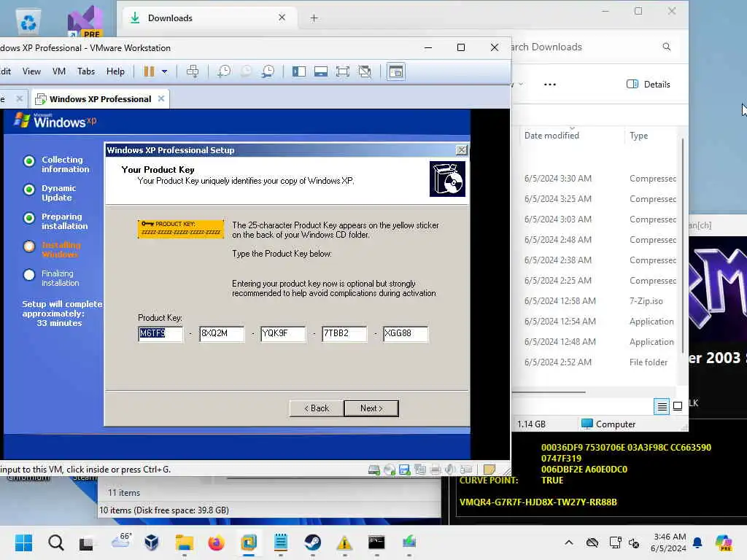The width and height of the screenshot is (747, 560).
Task: Open taskbar Search
Action: (x=55, y=542)
